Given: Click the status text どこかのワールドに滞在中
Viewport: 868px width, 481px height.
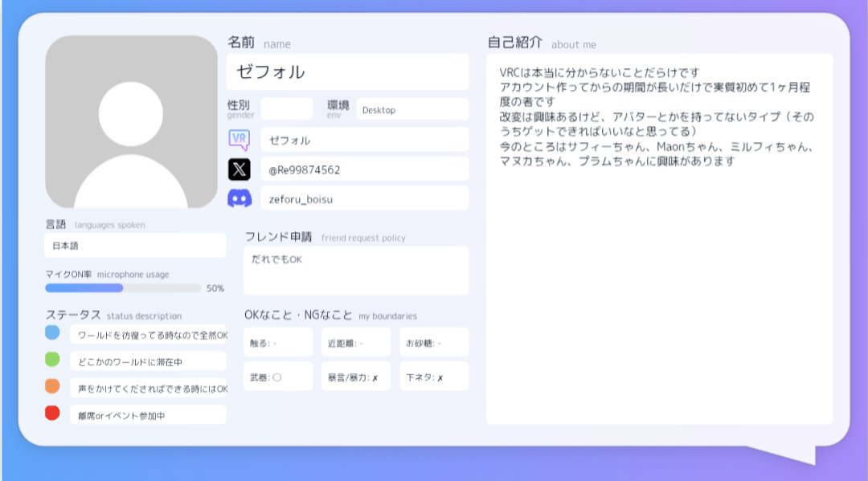Looking at the screenshot, I should 130,362.
